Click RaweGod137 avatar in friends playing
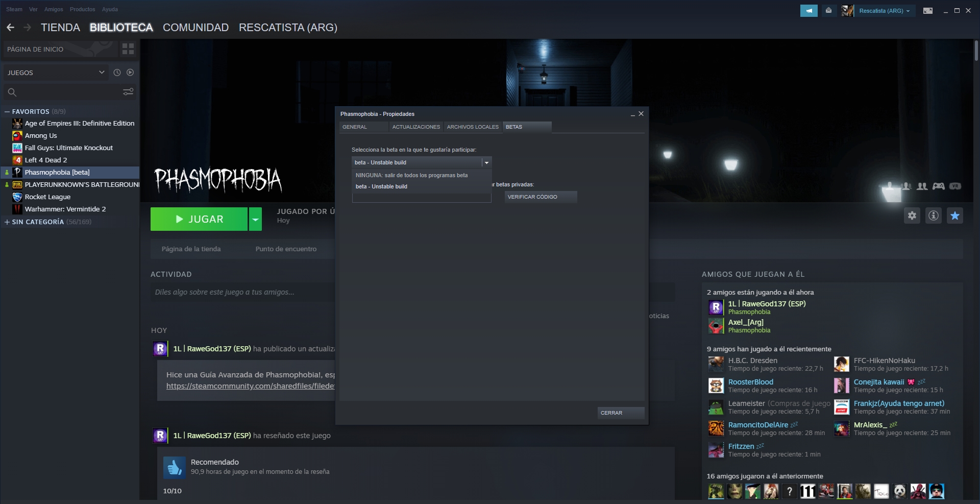Screen dimensions: 980x504 716,307
